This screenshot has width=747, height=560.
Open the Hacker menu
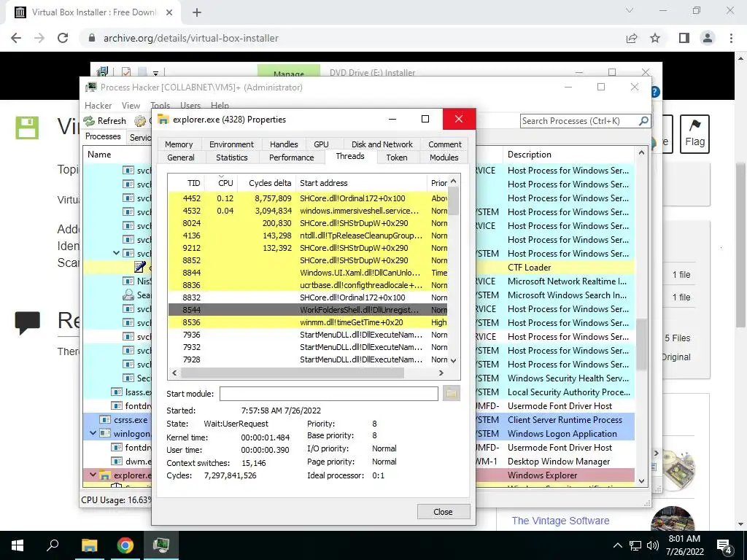(x=98, y=105)
